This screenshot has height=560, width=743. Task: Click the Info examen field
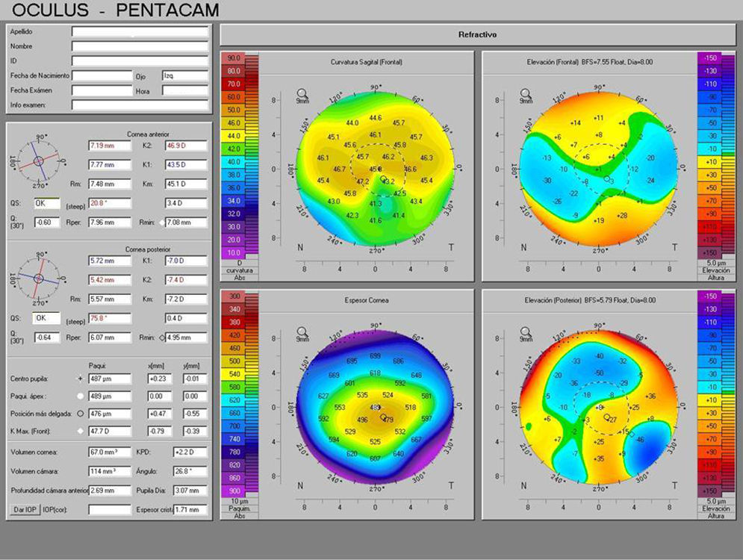tap(140, 105)
